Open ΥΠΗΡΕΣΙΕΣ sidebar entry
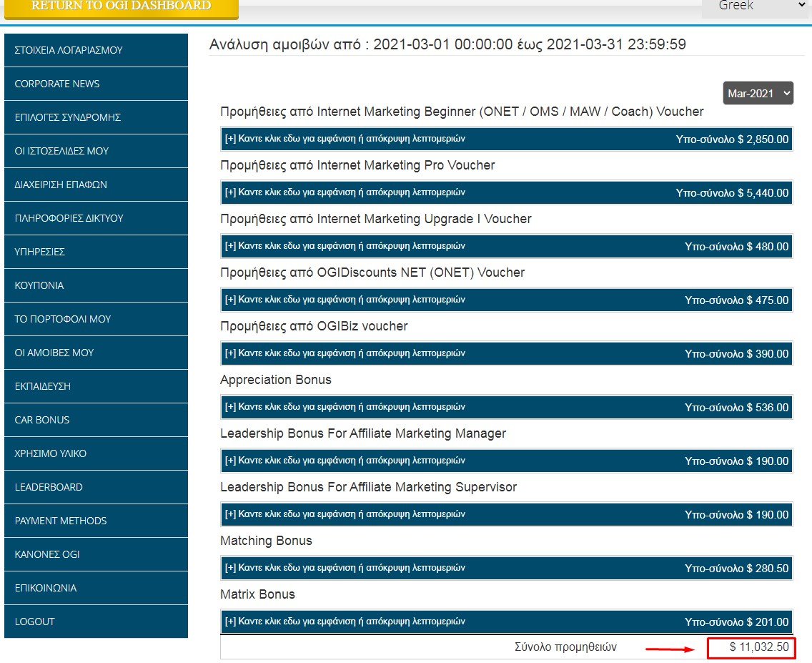The image size is (812, 663). coord(96,252)
